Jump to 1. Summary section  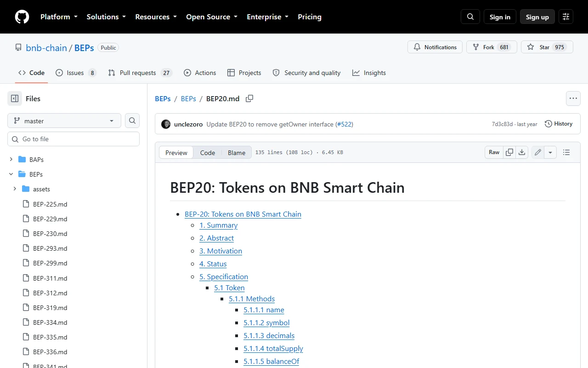(x=219, y=225)
